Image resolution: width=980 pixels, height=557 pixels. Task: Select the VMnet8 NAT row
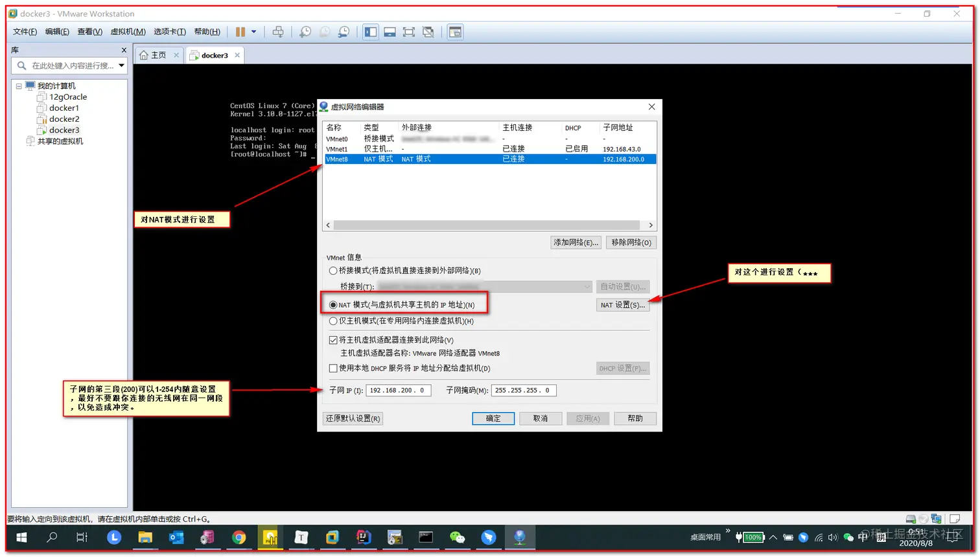coord(490,159)
